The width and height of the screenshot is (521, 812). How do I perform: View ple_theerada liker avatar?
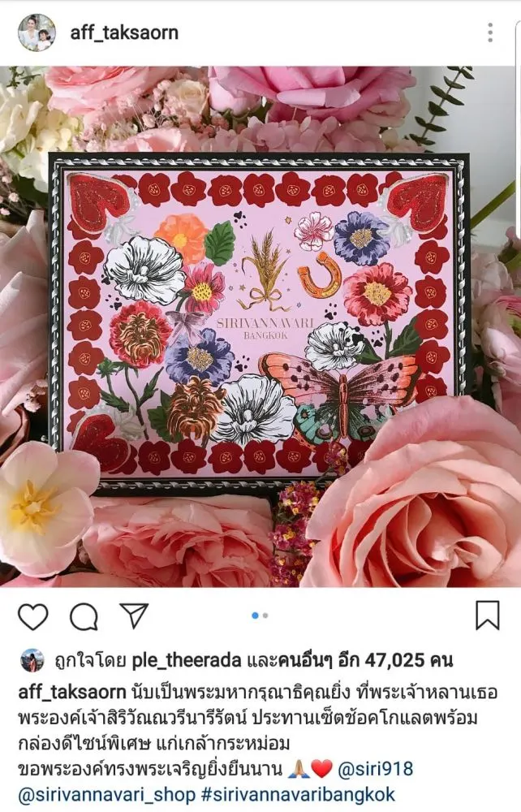pos(32,660)
